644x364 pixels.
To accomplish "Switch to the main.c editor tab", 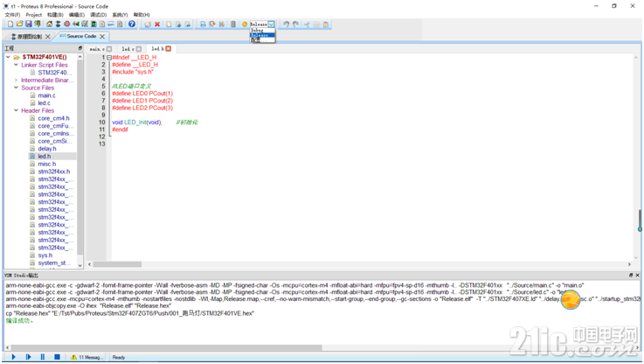I will click(x=97, y=49).
